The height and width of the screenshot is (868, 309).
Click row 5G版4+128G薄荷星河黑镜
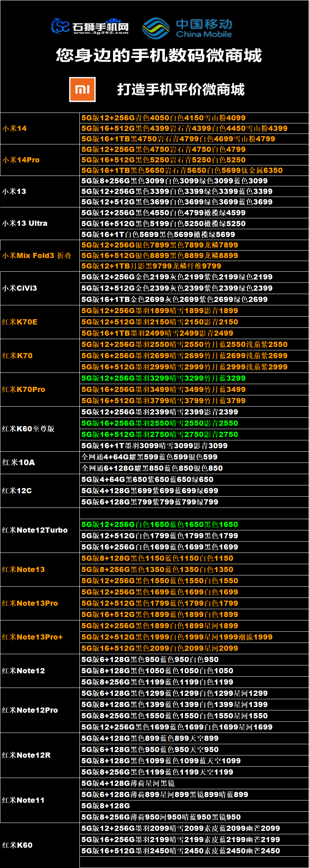pyautogui.click(x=194, y=783)
